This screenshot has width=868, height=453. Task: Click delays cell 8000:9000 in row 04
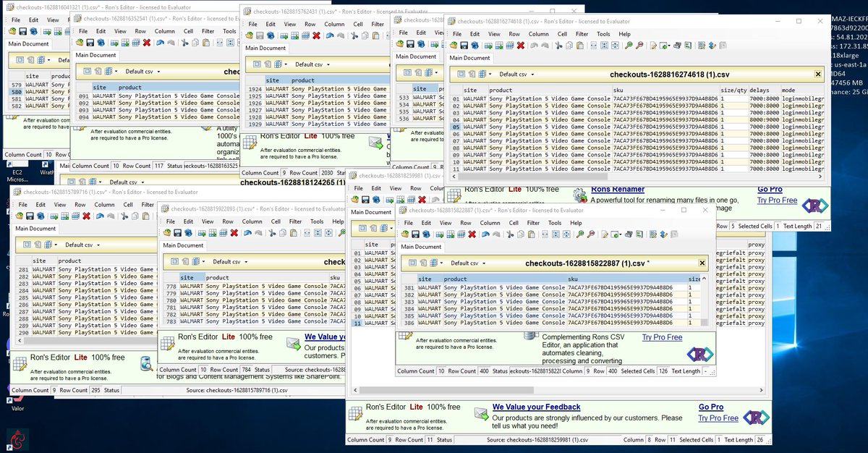(x=764, y=119)
